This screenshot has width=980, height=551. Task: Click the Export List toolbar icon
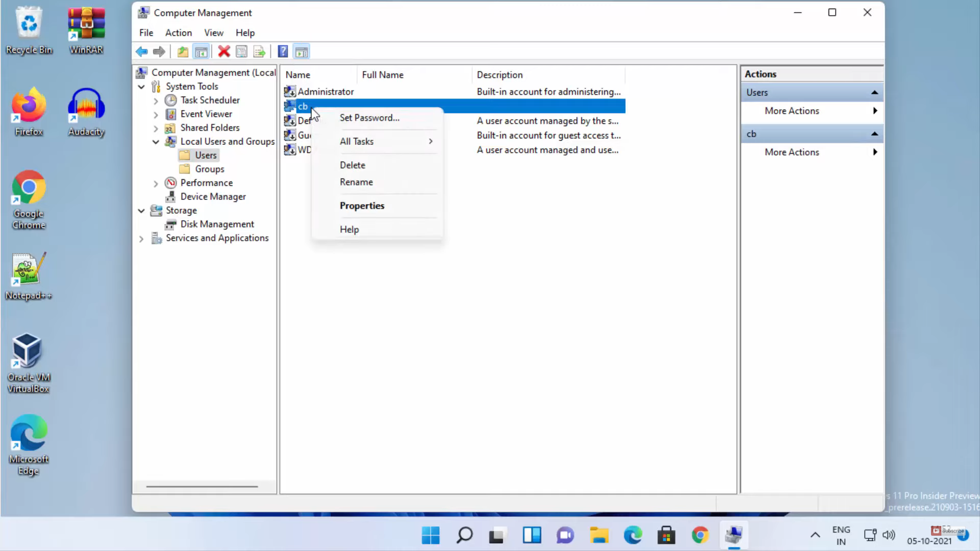[259, 52]
